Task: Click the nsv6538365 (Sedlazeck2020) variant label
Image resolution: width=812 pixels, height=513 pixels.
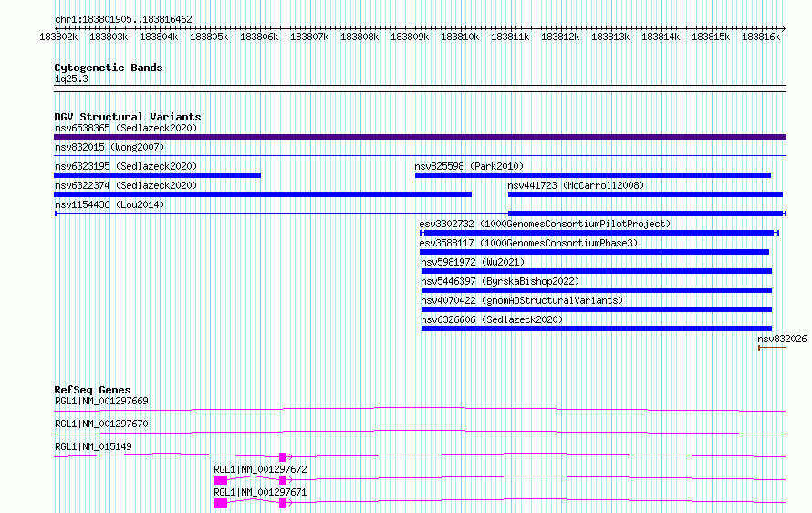Action: 126,128
